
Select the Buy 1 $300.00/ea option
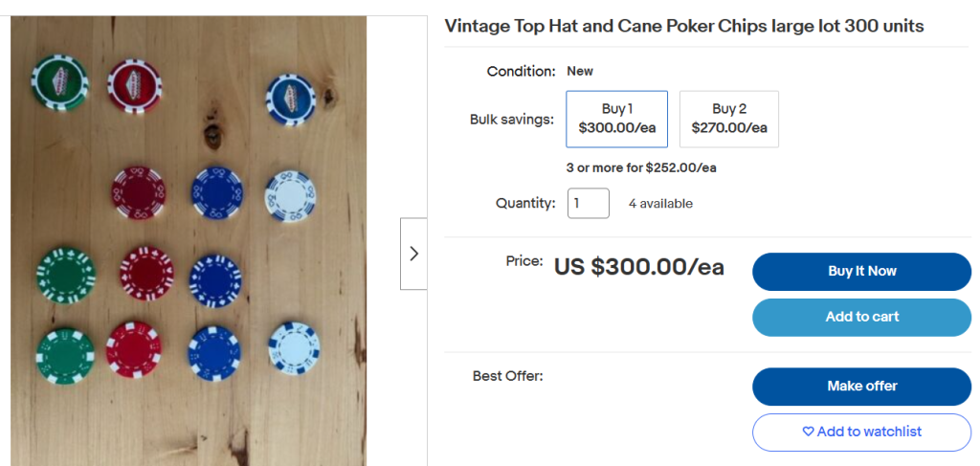point(617,119)
